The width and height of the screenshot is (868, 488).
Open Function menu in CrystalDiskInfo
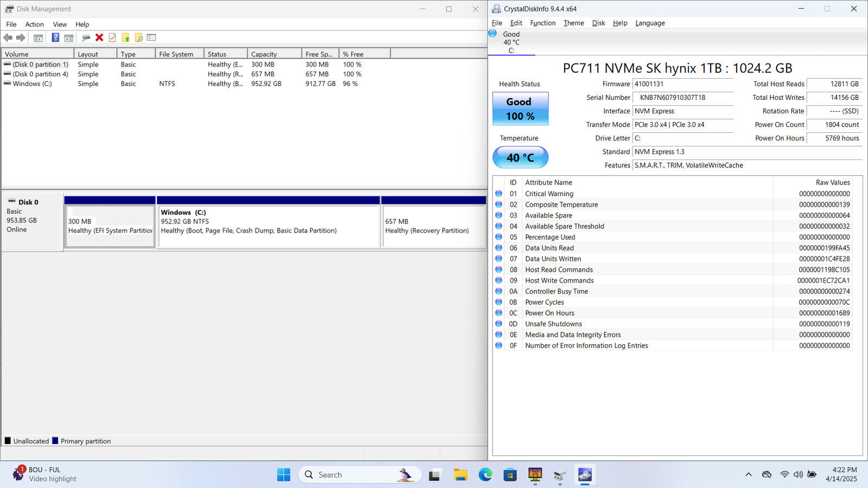point(542,23)
